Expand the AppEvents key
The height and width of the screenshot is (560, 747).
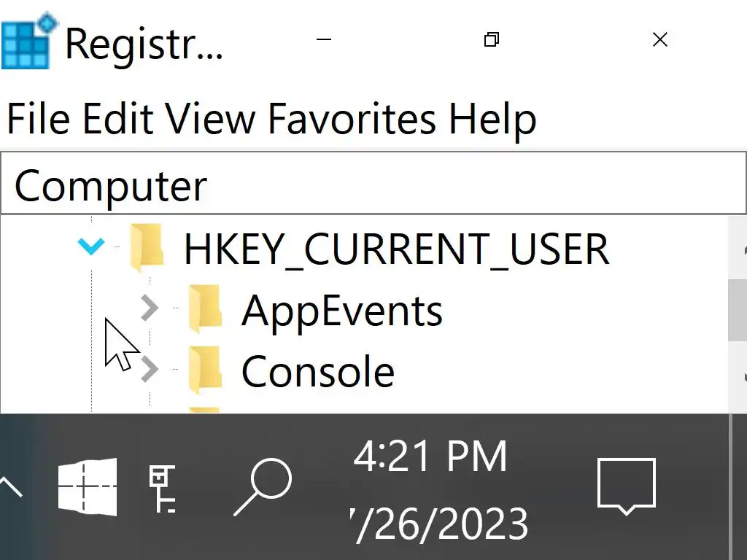[x=149, y=309]
